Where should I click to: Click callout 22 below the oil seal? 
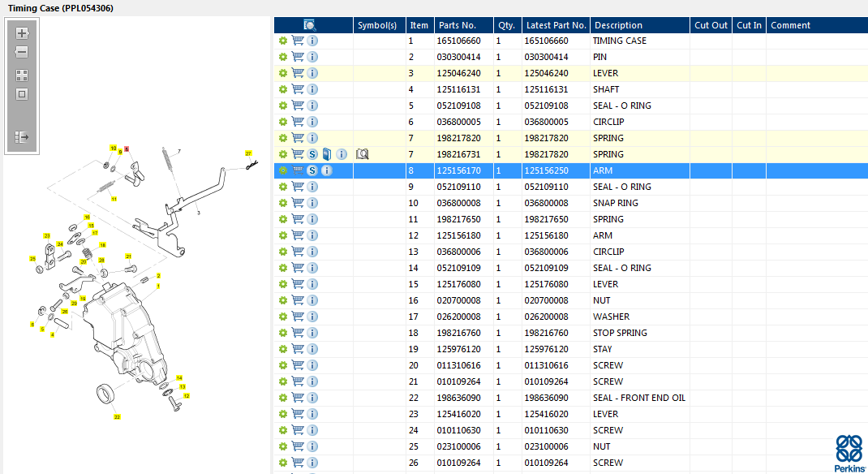tap(117, 417)
